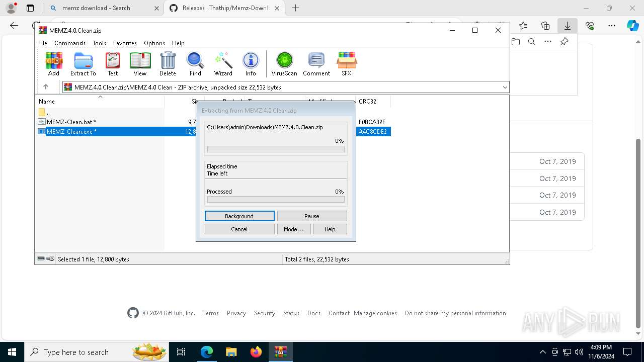
Task: Click Help button in extraction dialog
Action: tap(330, 229)
